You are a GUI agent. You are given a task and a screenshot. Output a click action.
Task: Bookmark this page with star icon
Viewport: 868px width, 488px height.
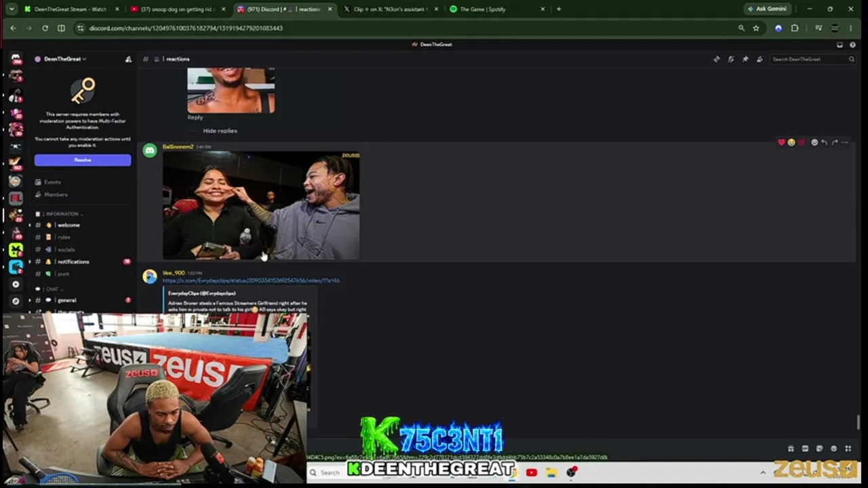[x=756, y=28]
